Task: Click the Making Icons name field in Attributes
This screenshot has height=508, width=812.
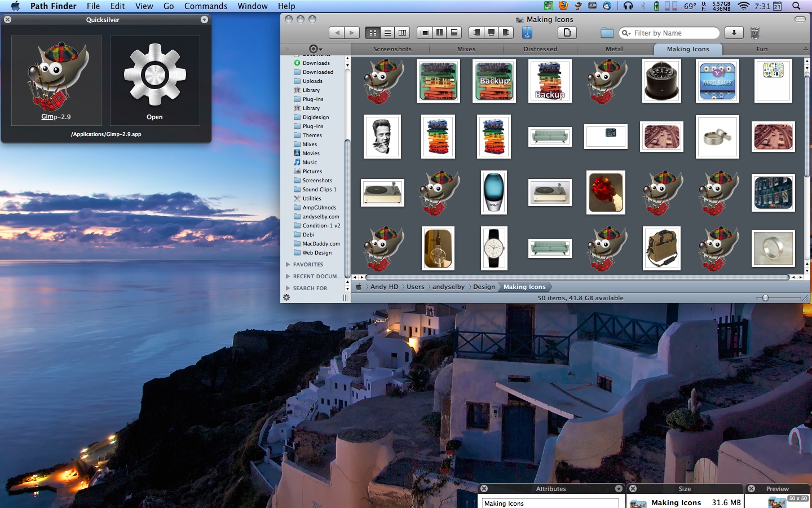Action: [x=550, y=503]
